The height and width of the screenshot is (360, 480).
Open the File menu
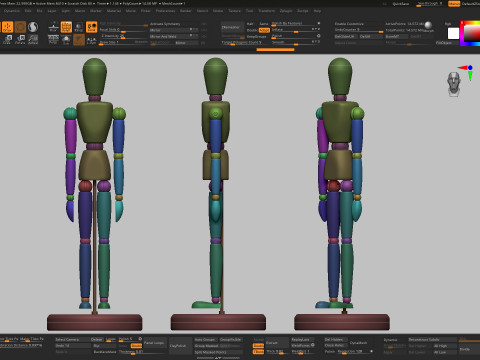pyautogui.click(x=39, y=11)
